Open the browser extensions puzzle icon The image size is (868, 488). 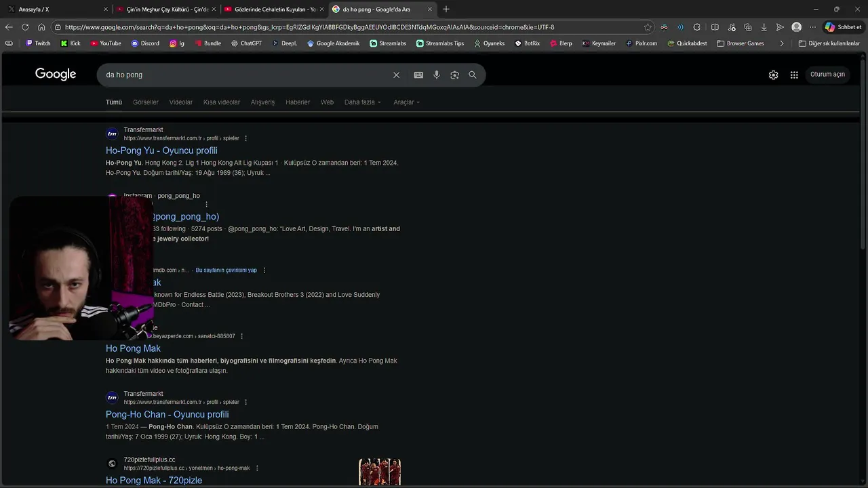696,27
